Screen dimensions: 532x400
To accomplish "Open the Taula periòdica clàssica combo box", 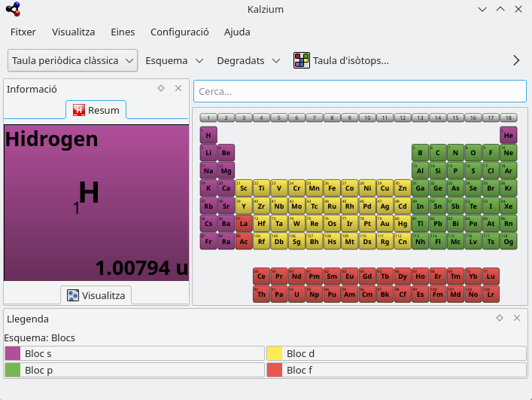I will point(72,60).
